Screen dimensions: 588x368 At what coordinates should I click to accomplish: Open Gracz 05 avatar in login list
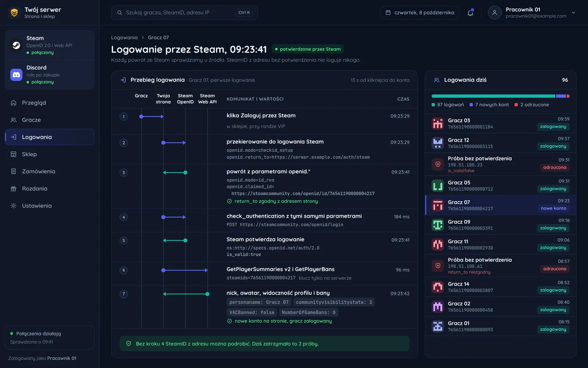[438, 185]
